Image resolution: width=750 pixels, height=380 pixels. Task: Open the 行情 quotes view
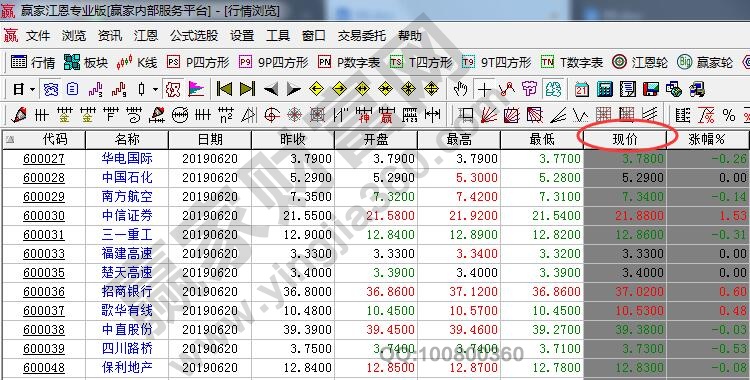(33, 62)
